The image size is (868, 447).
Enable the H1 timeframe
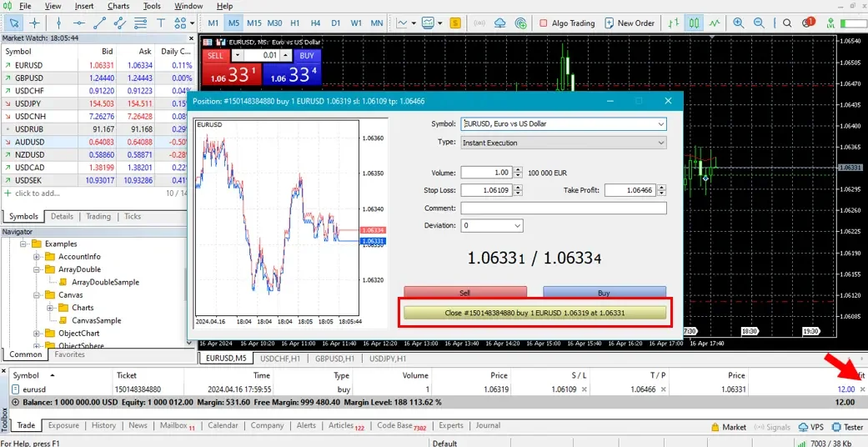point(294,23)
